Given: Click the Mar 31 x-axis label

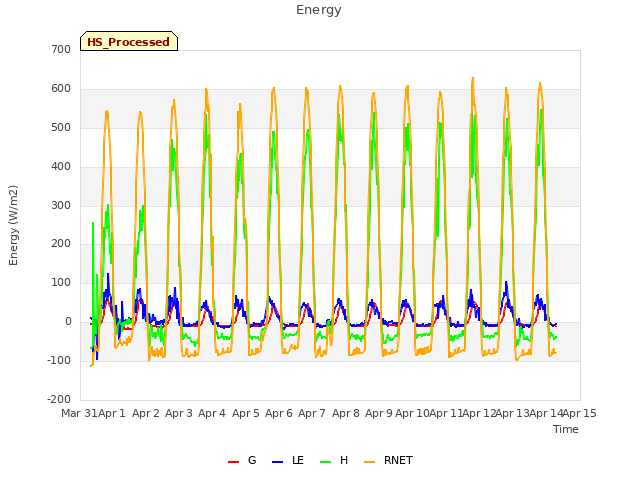Looking at the screenshot, I should (79, 413).
